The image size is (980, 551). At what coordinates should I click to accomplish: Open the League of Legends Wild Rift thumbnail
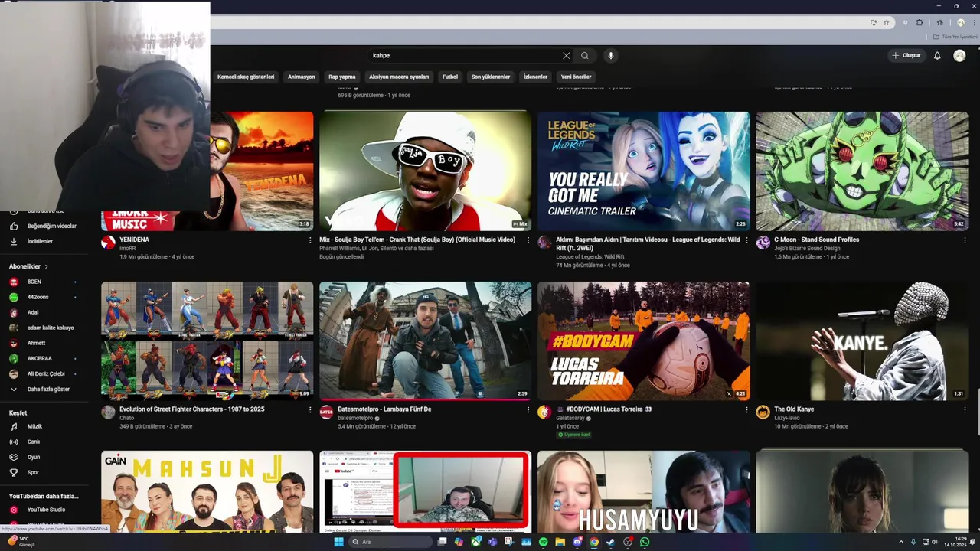(643, 171)
